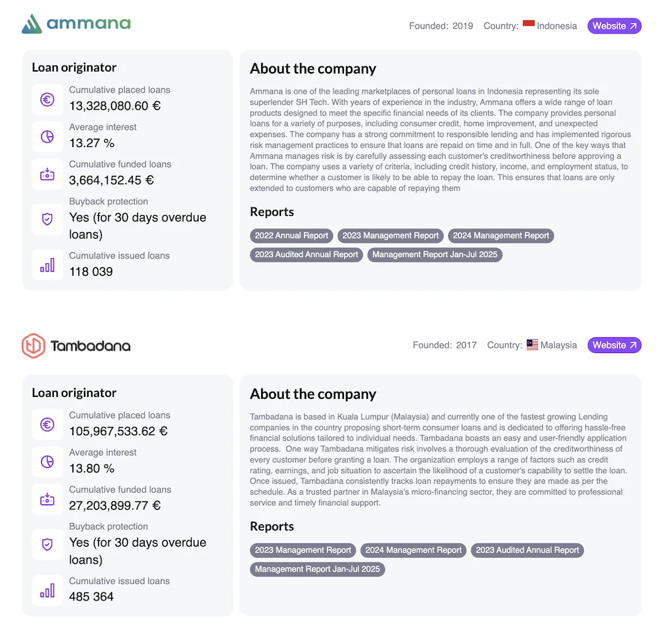This screenshot has width=672, height=626.
Task: Open Ammana's 2022 Annual Report
Action: 291,236
